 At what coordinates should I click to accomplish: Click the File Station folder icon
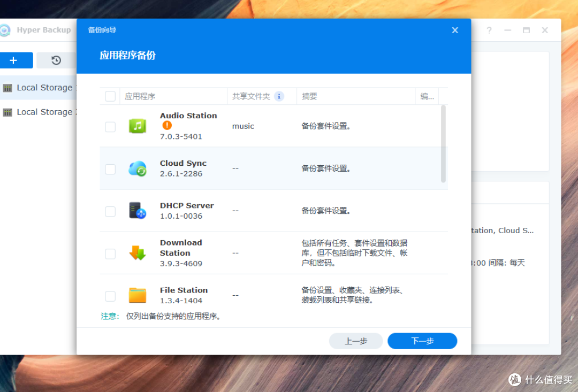coord(138,296)
